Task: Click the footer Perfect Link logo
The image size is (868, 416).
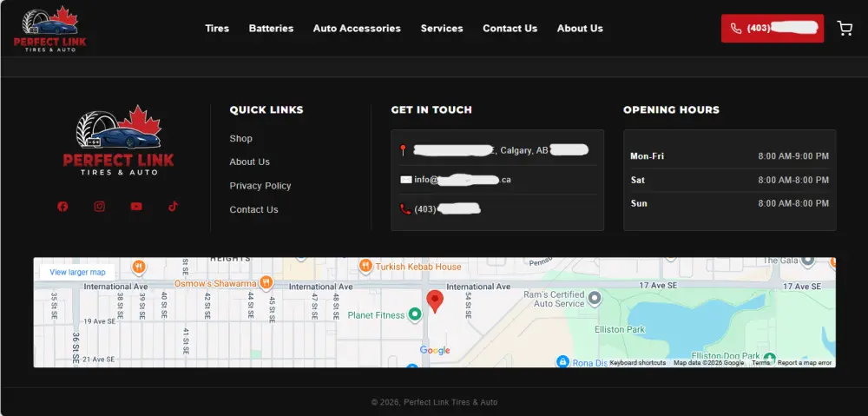Action: point(118,141)
